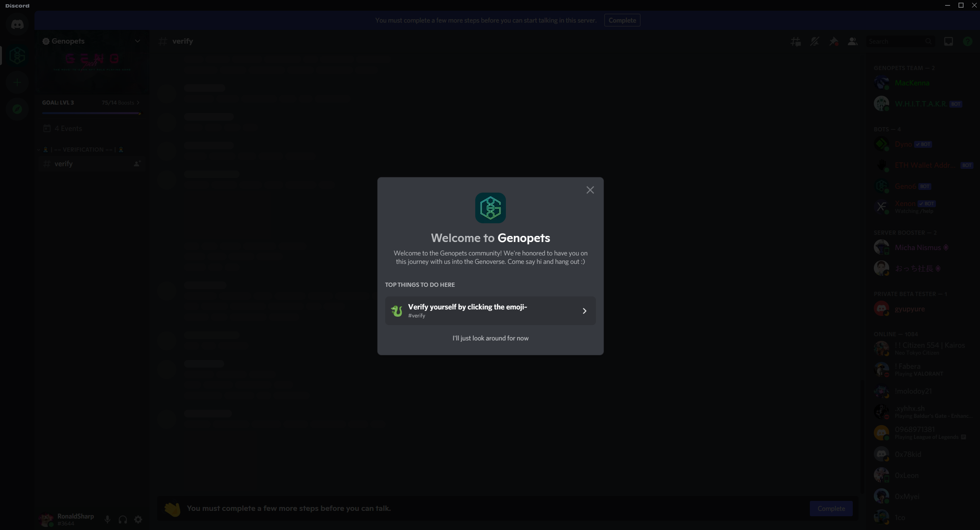Click the server boost progress bar
This screenshot has height=530, width=980.
click(92, 113)
